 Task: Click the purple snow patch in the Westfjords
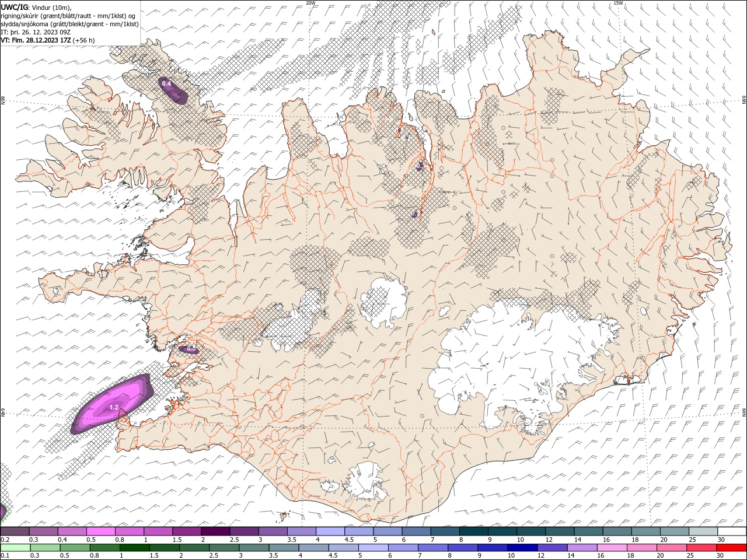(x=173, y=90)
